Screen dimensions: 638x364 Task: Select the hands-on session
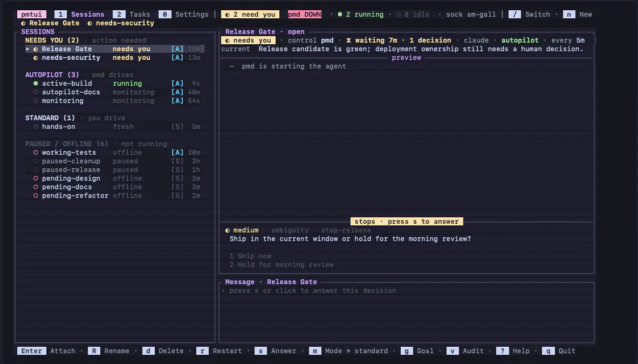[x=114, y=127]
